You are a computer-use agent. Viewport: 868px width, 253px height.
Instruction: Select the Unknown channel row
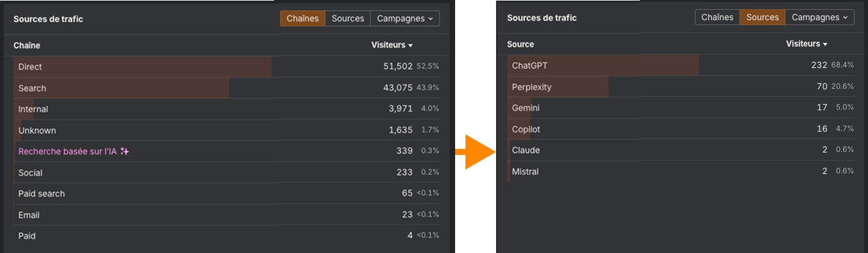click(226, 130)
